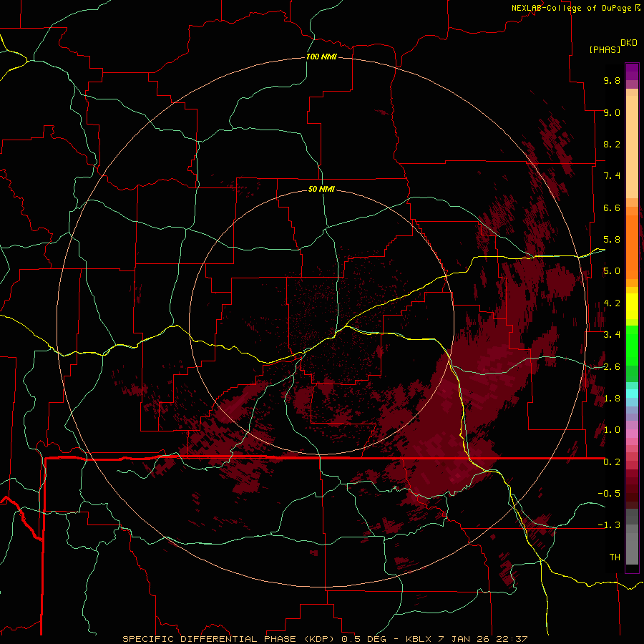Pick the peach segment of the color bar
Screen dimensions: 644x644
coord(632,144)
